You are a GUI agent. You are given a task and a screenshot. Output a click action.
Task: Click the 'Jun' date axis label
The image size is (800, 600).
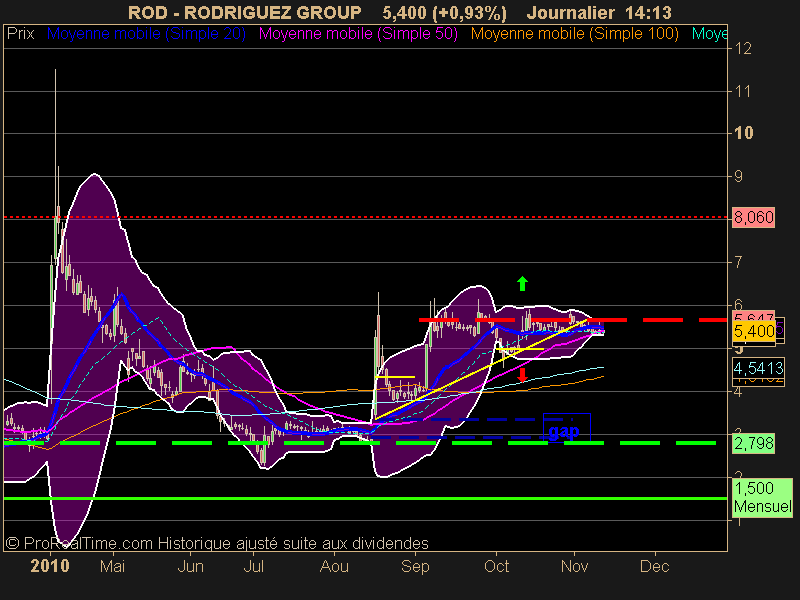point(190,566)
